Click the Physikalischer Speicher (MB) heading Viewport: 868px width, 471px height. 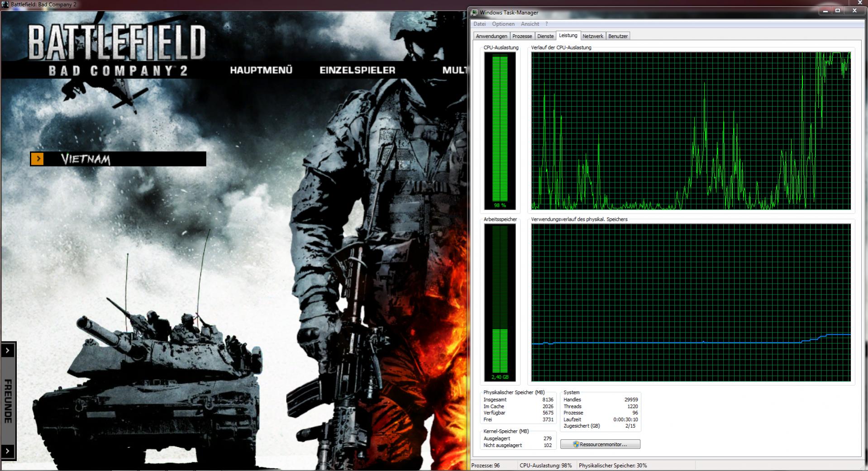coord(514,392)
